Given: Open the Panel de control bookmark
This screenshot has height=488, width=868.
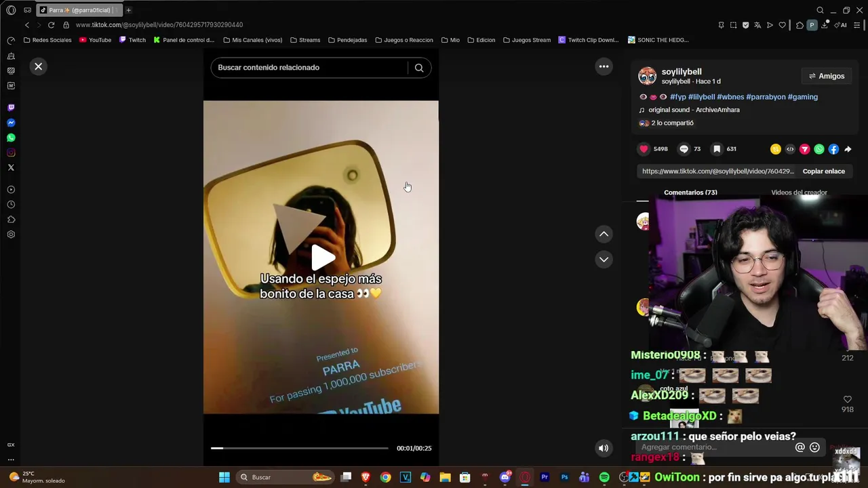Looking at the screenshot, I should (x=184, y=40).
